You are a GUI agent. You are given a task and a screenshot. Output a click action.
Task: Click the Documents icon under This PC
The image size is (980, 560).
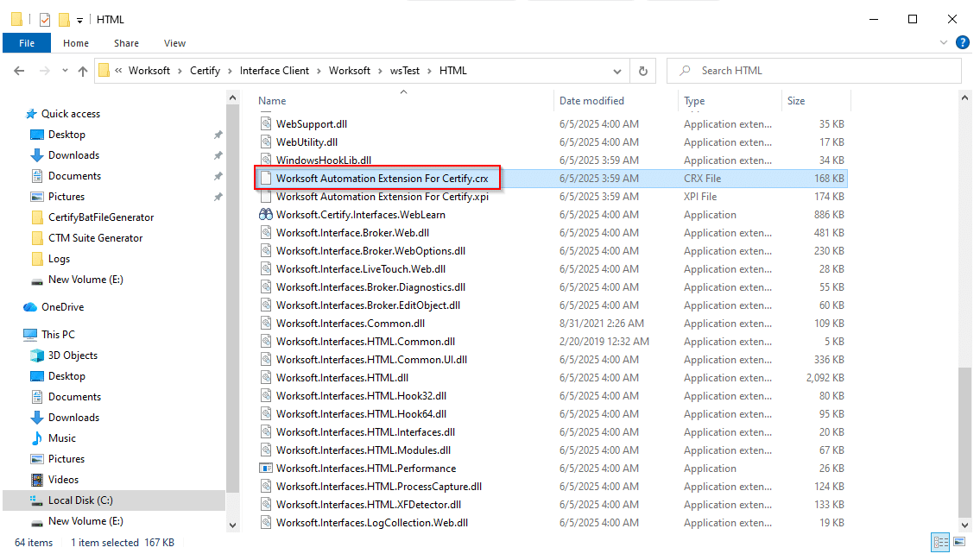37,396
